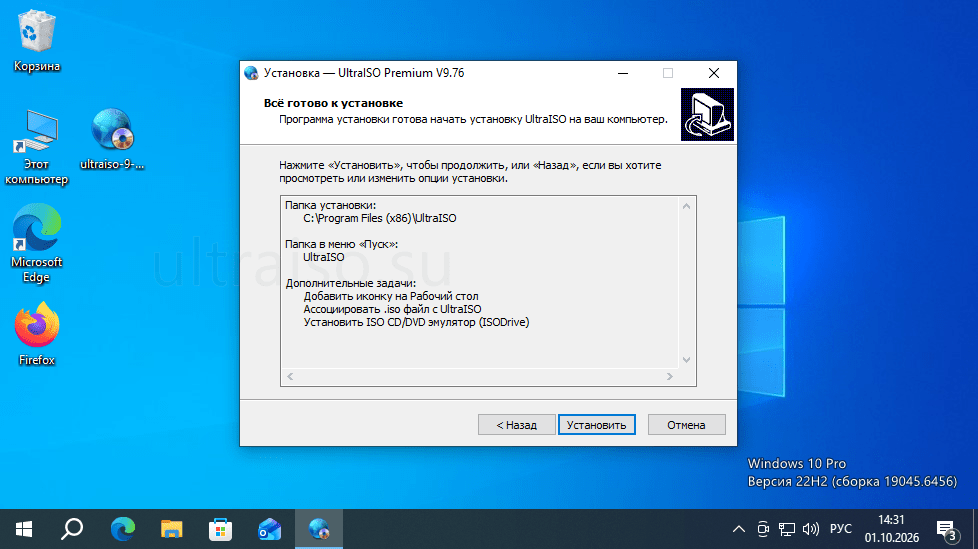Launch Edge from the taskbar
Screen dimensions: 978x549
click(x=122, y=529)
